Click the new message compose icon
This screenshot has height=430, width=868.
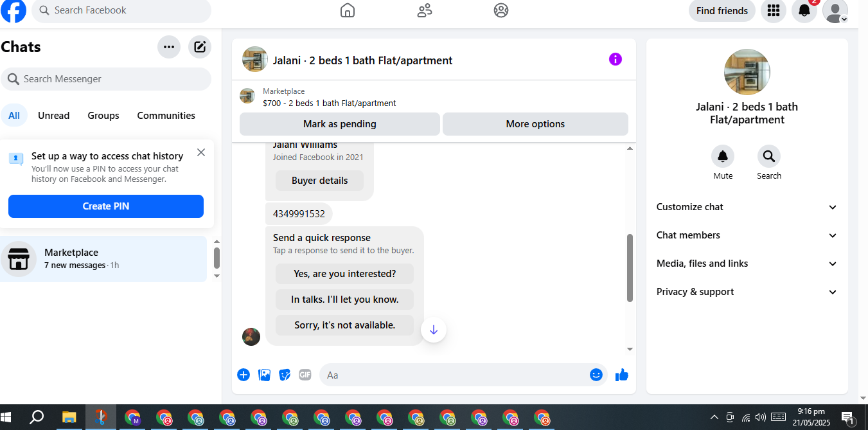[x=200, y=47]
